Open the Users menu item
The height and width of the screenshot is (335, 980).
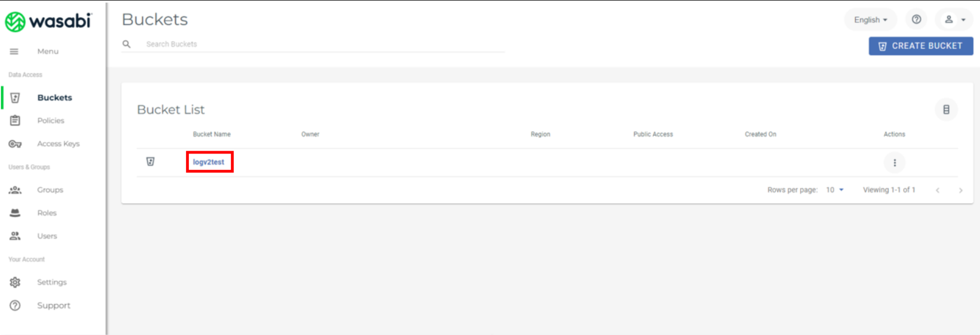click(x=47, y=236)
